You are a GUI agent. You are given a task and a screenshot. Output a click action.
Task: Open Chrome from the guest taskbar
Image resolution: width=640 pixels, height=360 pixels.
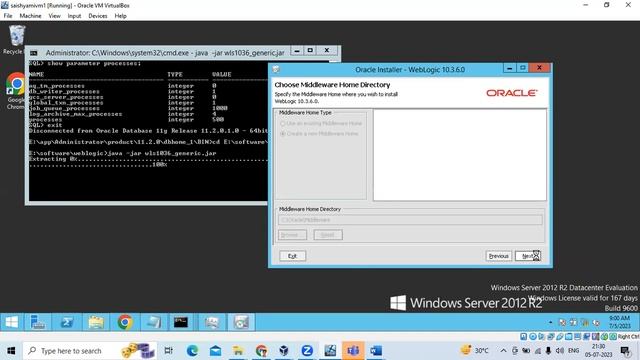click(125, 322)
